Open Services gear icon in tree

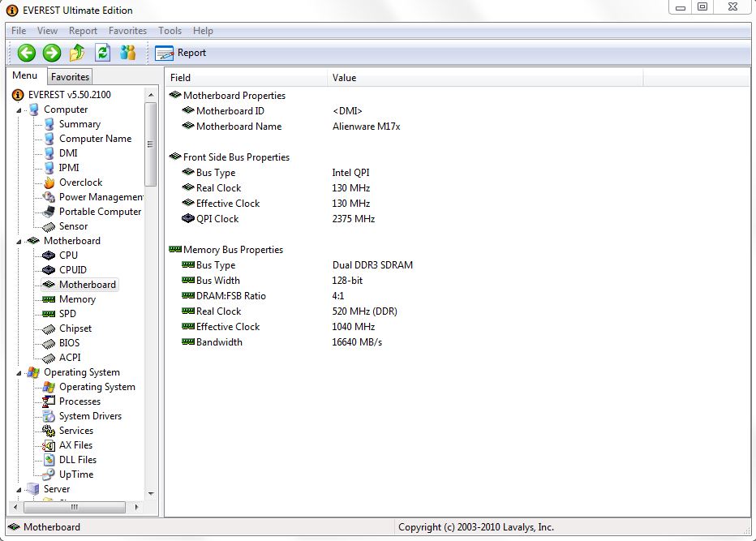tap(49, 431)
